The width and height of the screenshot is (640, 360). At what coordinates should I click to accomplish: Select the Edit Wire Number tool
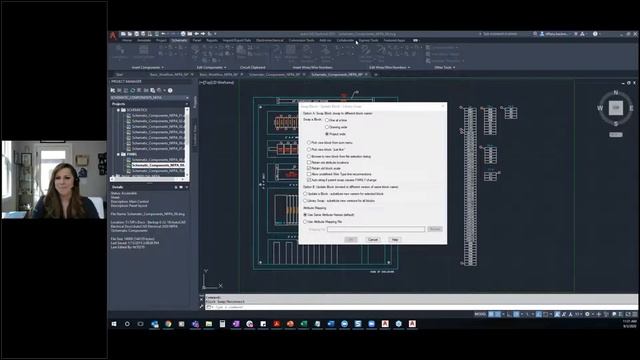tap(365, 53)
